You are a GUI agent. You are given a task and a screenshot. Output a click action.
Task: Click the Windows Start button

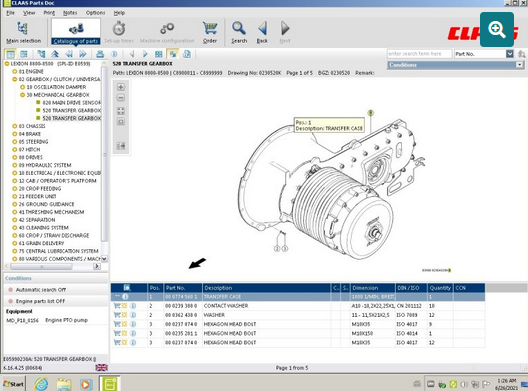pos(13,384)
